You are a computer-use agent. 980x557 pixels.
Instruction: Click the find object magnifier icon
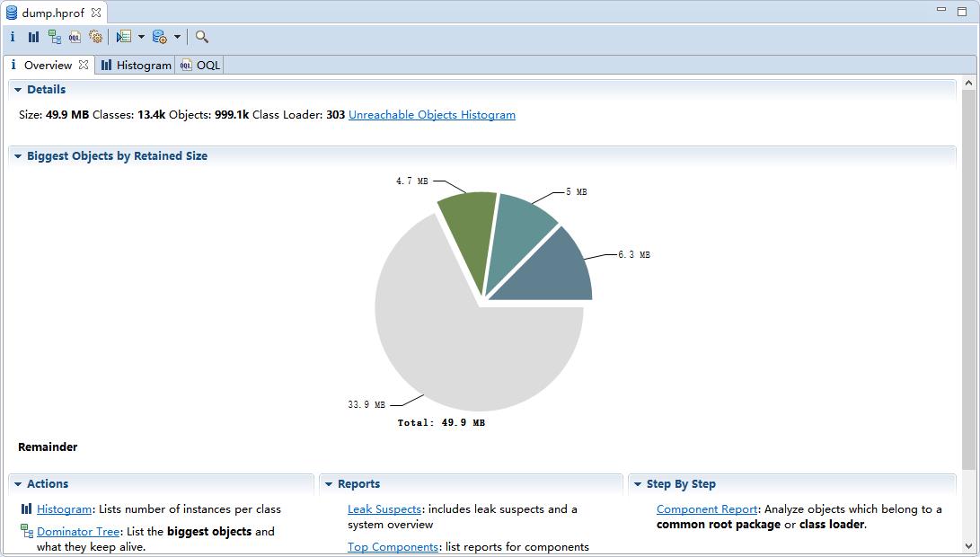pyautogui.click(x=201, y=37)
